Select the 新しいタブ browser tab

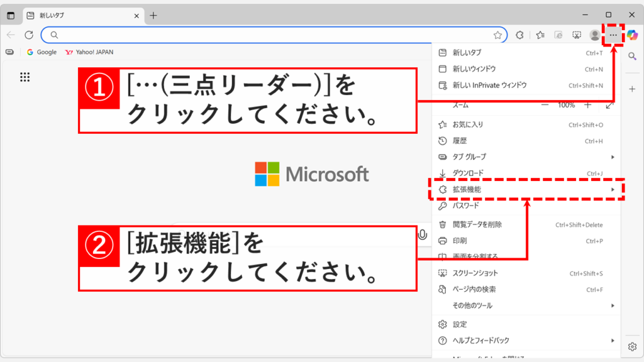click(x=69, y=16)
